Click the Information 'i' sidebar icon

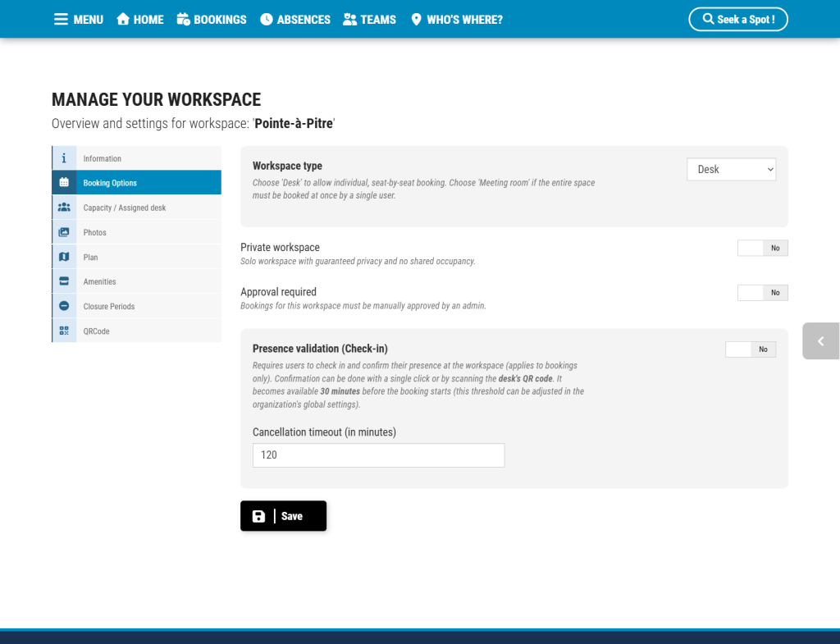coord(64,158)
